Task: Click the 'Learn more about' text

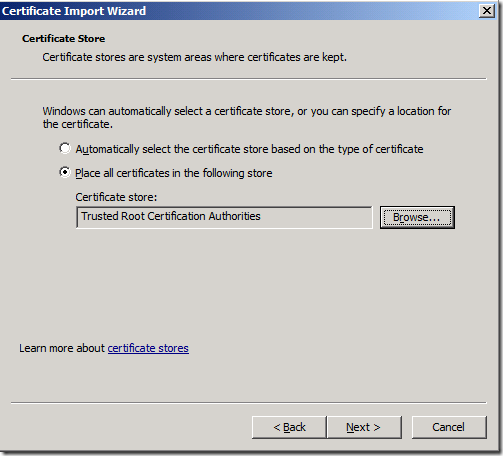Action: pyautogui.click(x=62, y=348)
